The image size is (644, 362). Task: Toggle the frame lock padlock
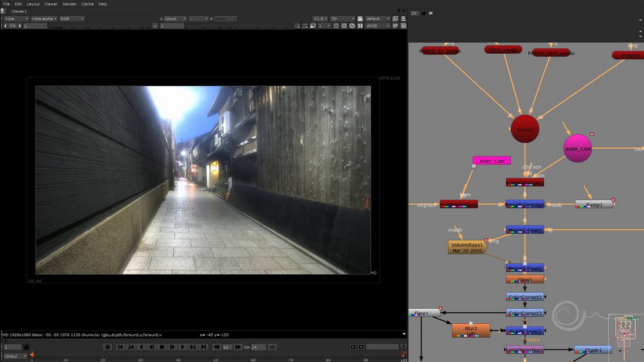26,347
